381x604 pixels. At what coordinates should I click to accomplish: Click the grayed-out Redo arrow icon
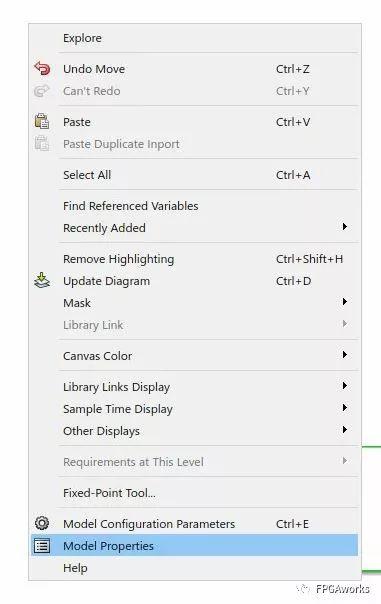[x=42, y=91]
